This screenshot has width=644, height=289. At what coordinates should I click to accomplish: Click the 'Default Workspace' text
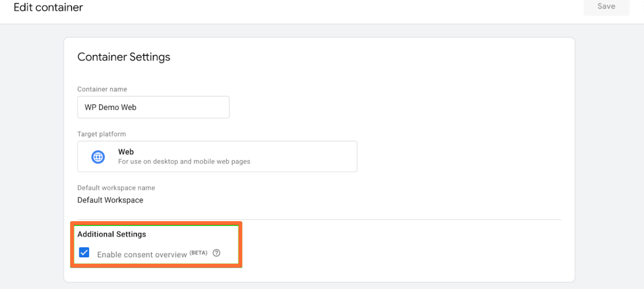point(110,200)
